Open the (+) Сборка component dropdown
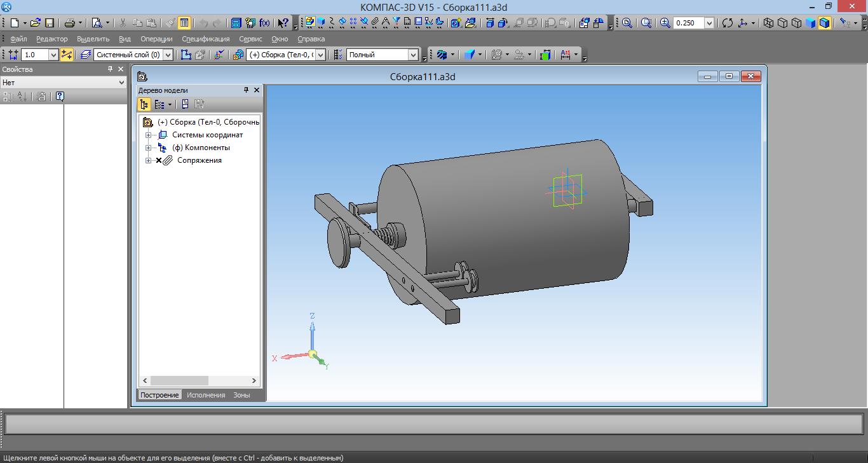Viewport: 868px width, 463px height. (320, 55)
